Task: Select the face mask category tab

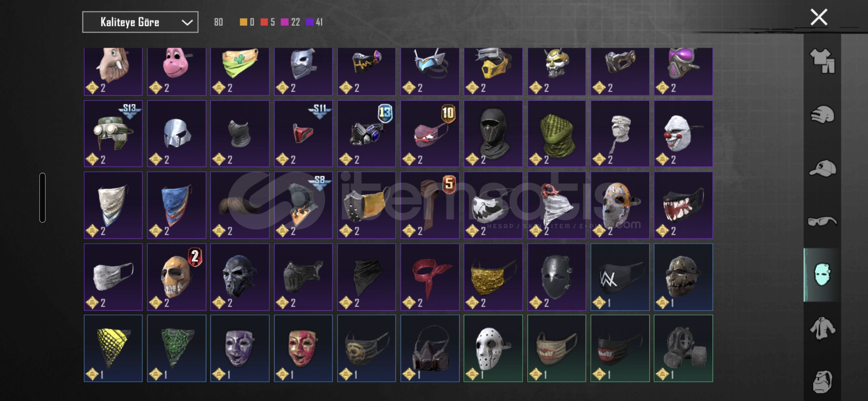Action: pyautogui.click(x=822, y=275)
